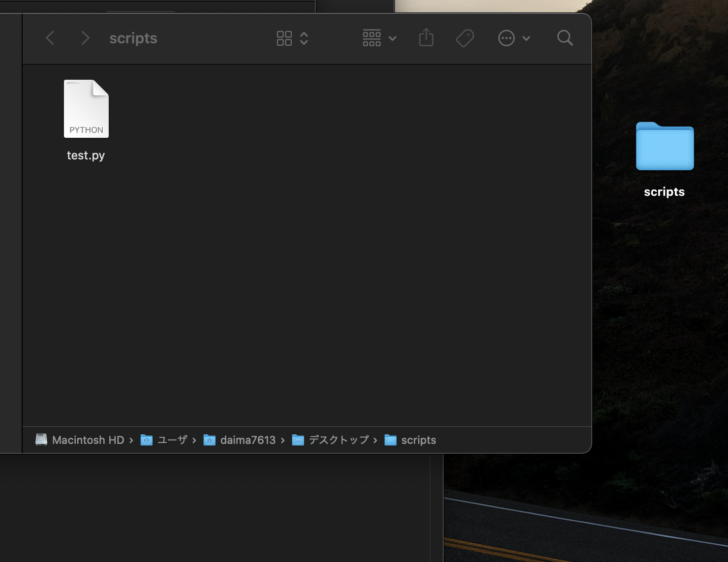Click the grid view icon

[x=284, y=38]
